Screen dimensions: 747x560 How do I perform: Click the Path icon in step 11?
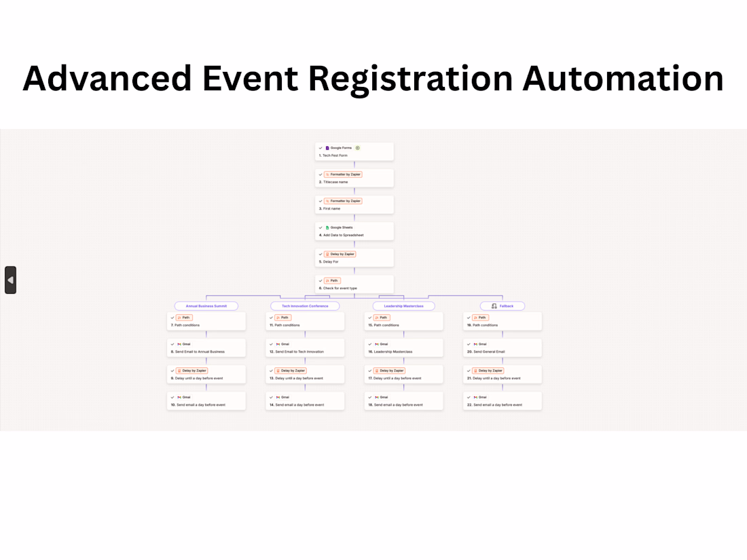[278, 318]
